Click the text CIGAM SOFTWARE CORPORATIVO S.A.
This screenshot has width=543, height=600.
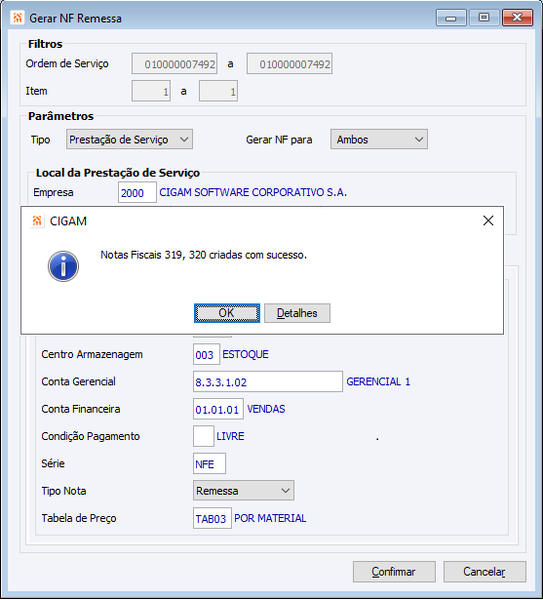[x=253, y=192]
